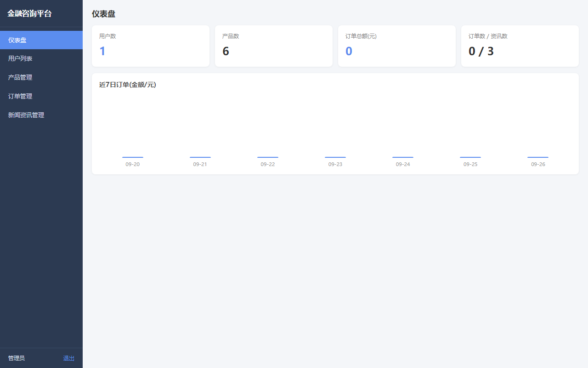Select 订单管理 in the sidebar
Screen dimensions: 588x368
pyautogui.click(x=41, y=97)
